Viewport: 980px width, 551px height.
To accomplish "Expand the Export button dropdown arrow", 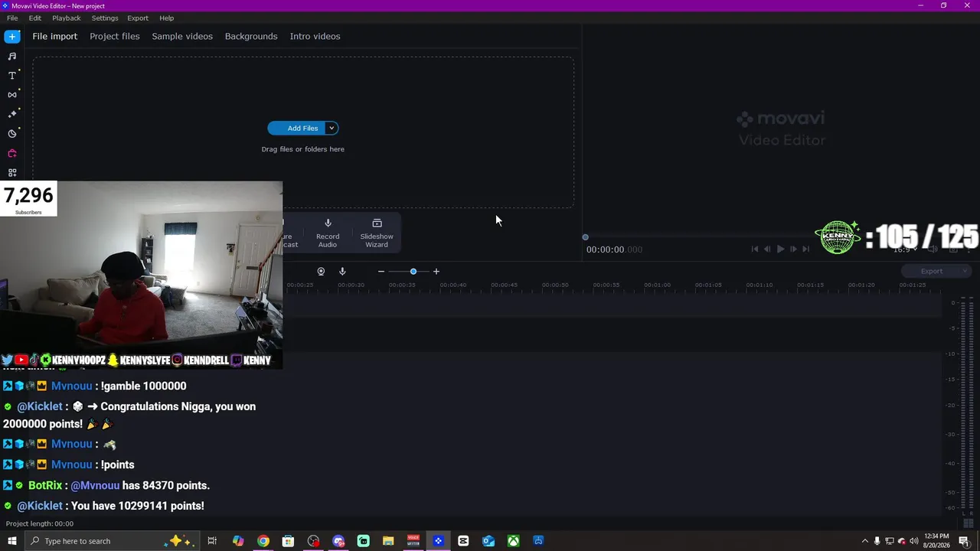I will point(965,271).
